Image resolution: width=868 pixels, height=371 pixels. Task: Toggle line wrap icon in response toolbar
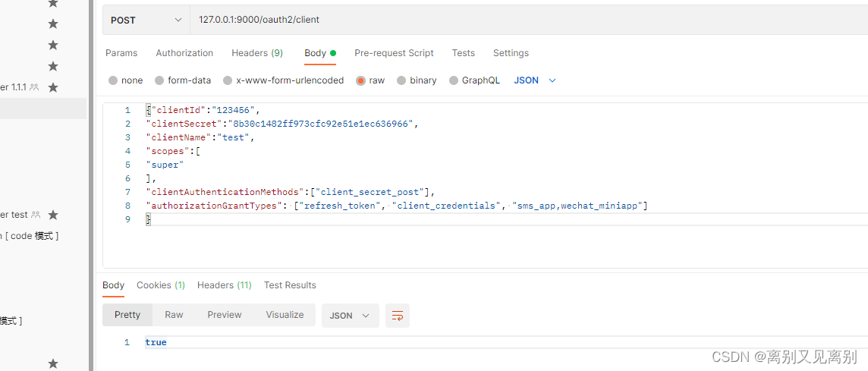[x=397, y=316]
